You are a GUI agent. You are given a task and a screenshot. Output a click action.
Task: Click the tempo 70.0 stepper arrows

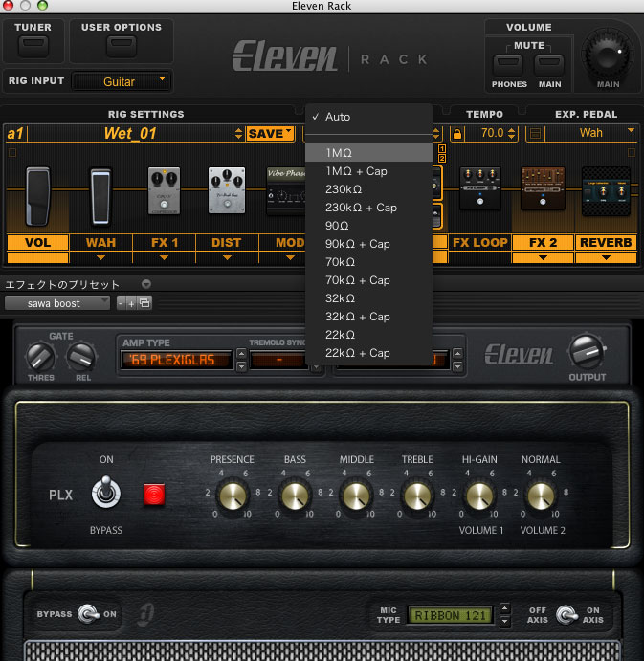[x=512, y=134]
